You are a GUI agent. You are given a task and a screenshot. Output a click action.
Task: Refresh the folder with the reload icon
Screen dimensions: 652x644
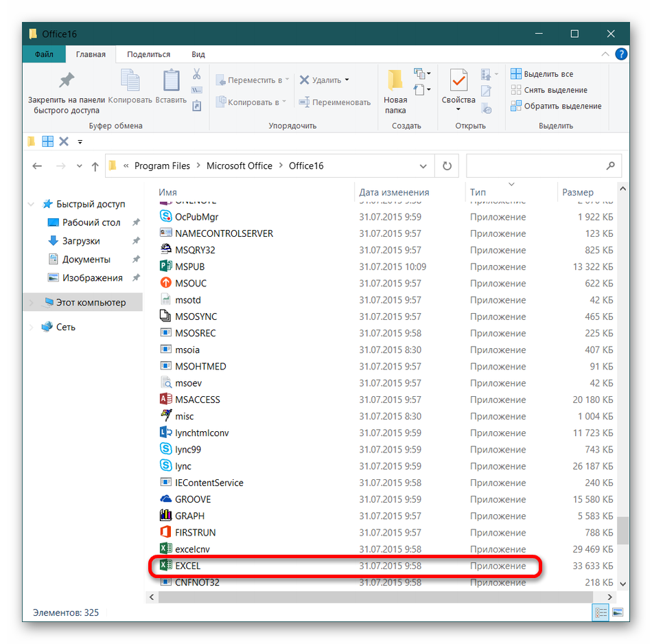(447, 165)
